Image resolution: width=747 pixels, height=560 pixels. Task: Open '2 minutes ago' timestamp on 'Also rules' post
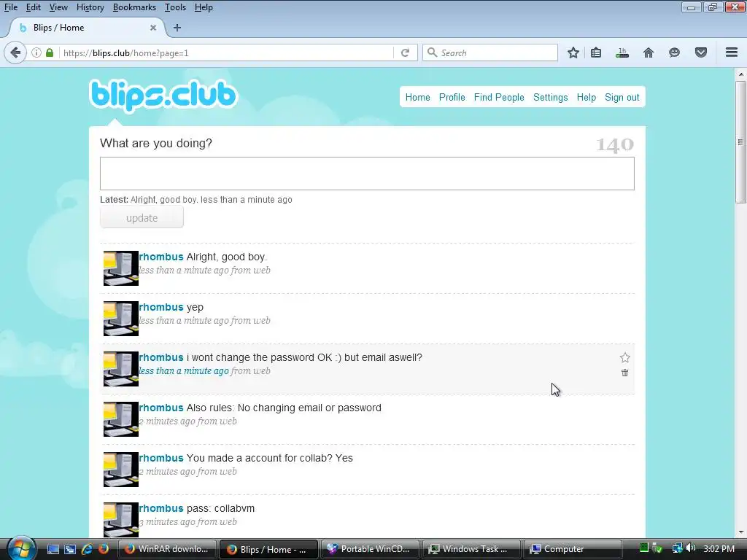167,421
